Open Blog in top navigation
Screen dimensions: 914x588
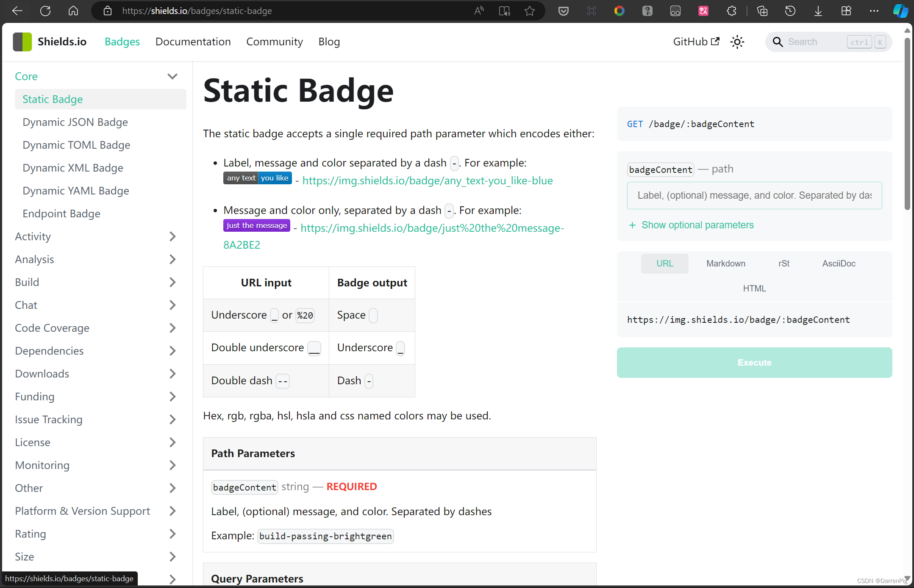329,42
